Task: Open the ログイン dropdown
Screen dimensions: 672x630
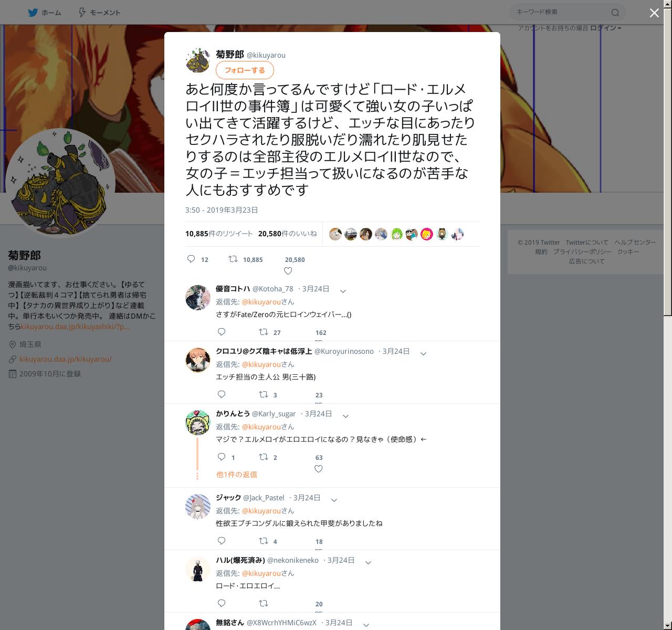Action: (606, 28)
